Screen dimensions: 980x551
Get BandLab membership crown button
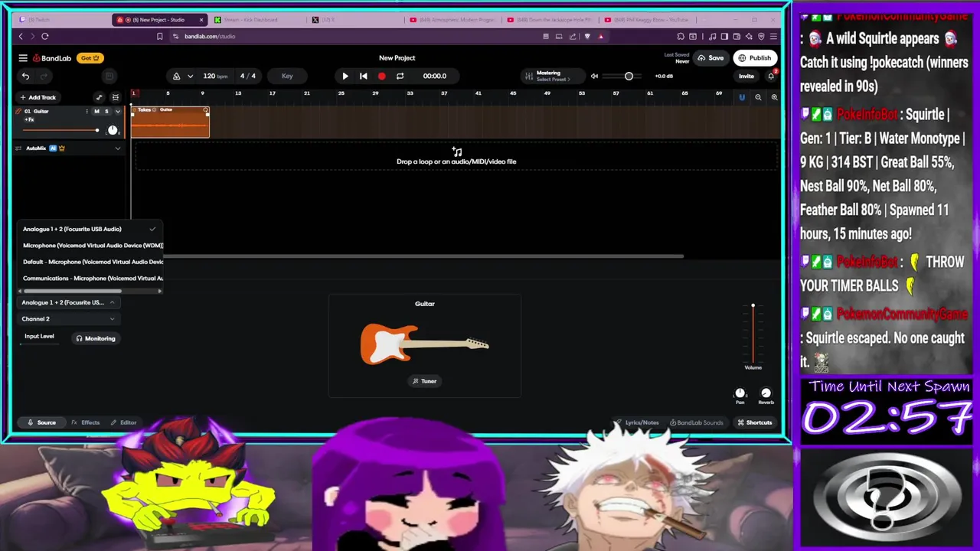90,58
